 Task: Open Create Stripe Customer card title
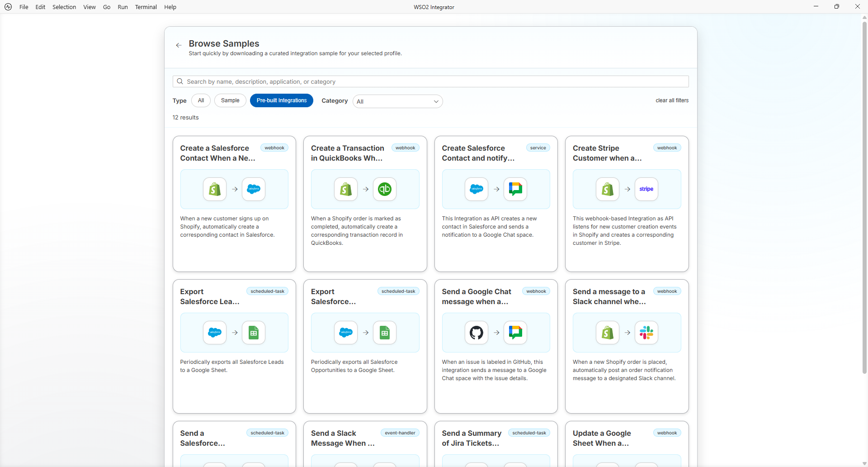[607, 153]
